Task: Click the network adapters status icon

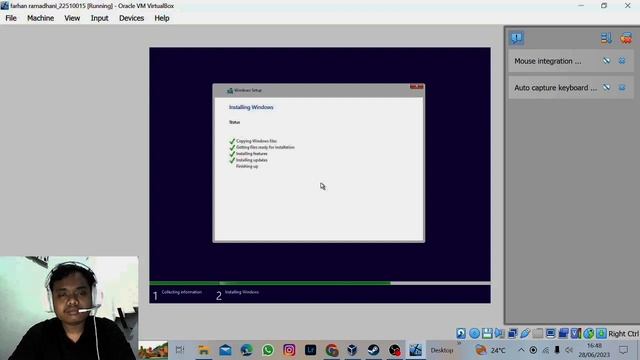Action: click(x=512, y=333)
